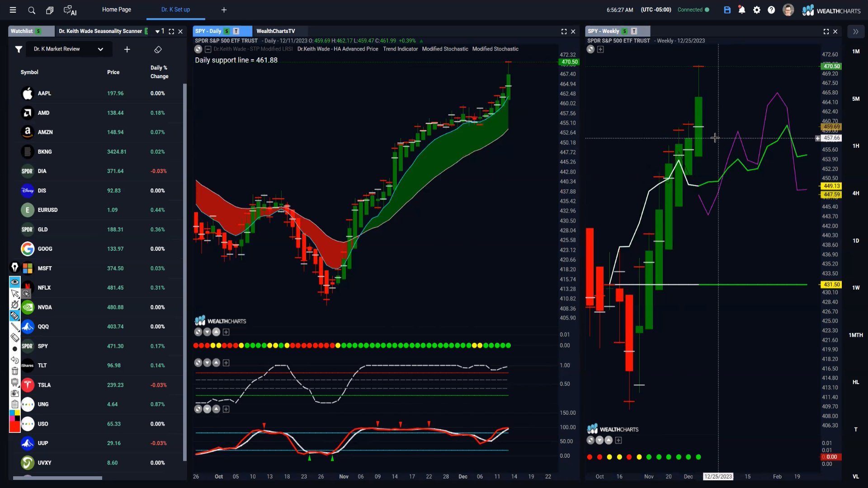Select the line drawing tool
868x488 pixels.
(15, 327)
